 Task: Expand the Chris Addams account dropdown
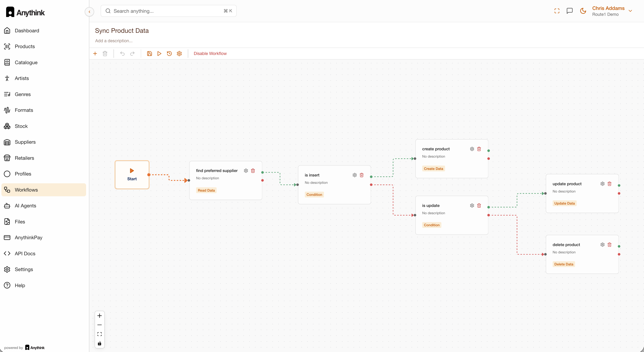point(631,11)
